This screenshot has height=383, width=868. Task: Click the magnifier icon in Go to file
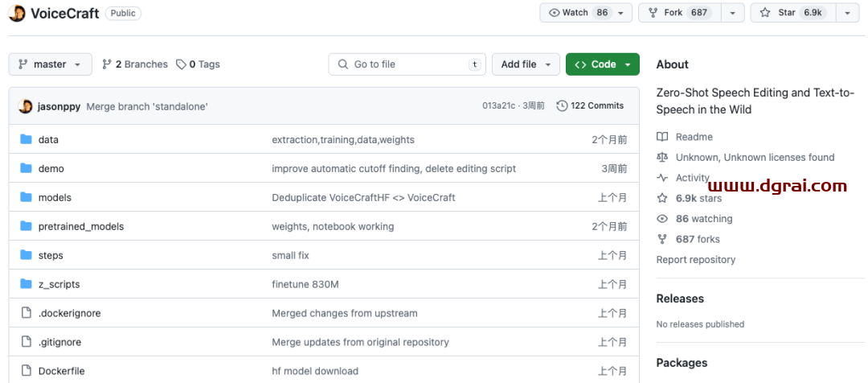tap(343, 64)
